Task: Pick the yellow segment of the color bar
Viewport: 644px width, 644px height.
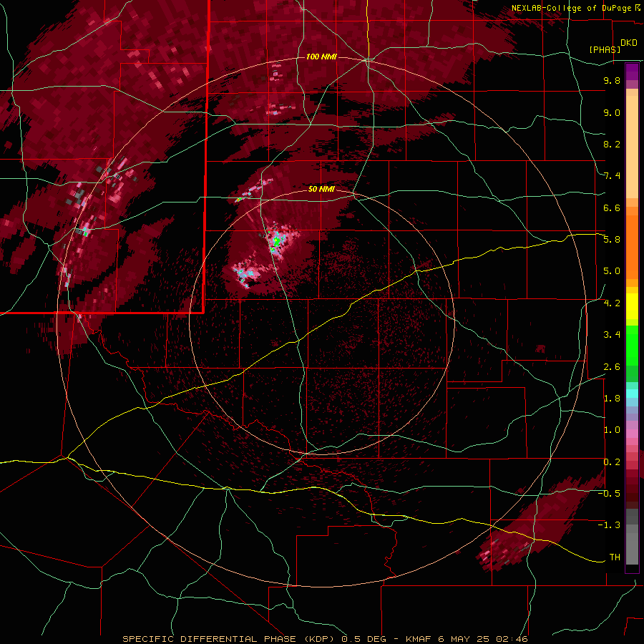Action: (x=632, y=306)
